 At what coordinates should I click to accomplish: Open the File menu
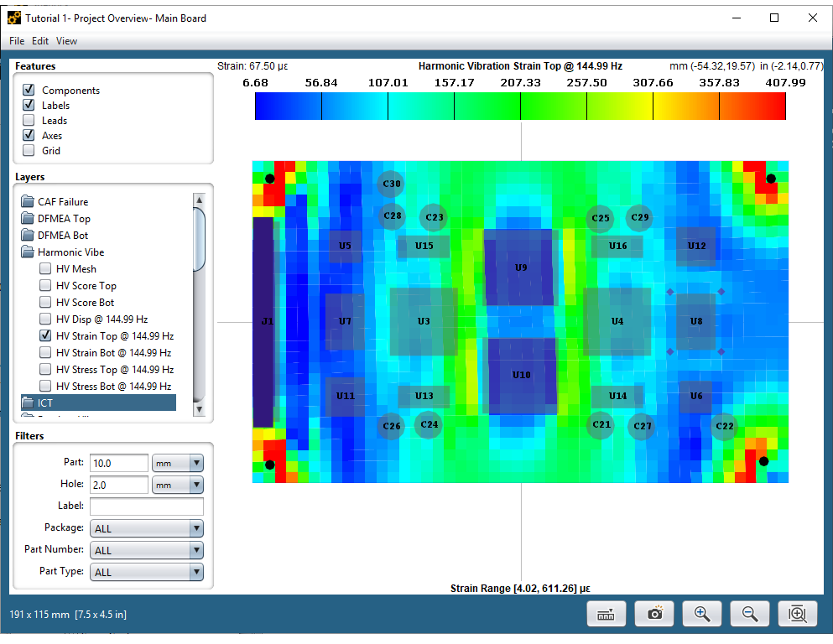coord(16,40)
